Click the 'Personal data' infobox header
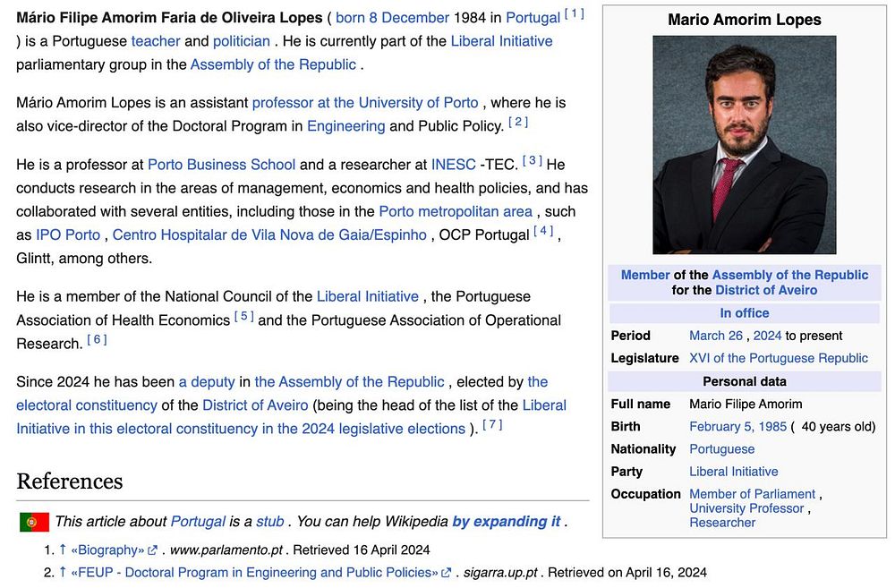This screenshot has height=588, width=895. pyautogui.click(x=745, y=381)
